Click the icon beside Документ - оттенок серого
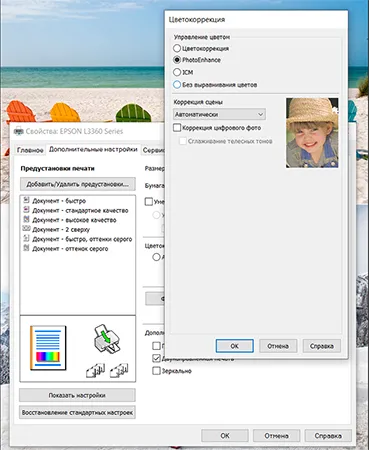The width and height of the screenshot is (369, 450). tap(26, 248)
